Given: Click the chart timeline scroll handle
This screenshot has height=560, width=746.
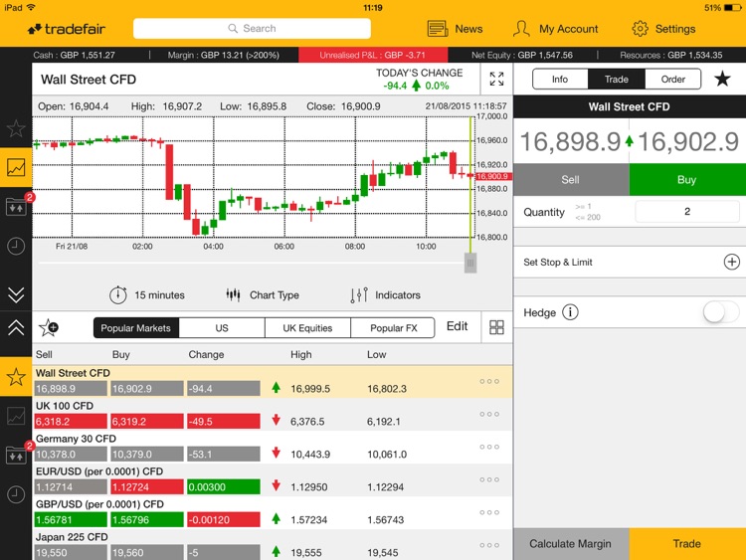Looking at the screenshot, I should (470, 263).
